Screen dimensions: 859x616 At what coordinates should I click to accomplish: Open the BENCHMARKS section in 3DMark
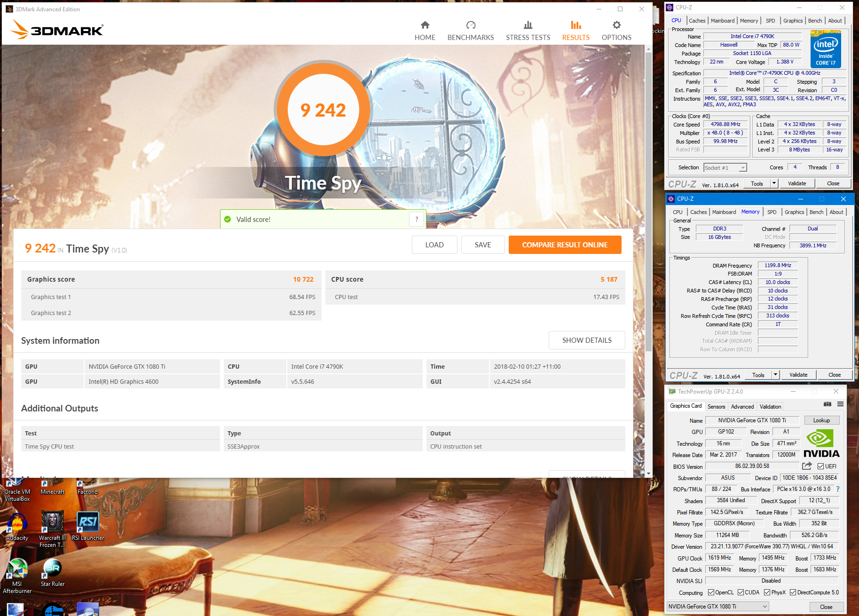click(x=471, y=31)
